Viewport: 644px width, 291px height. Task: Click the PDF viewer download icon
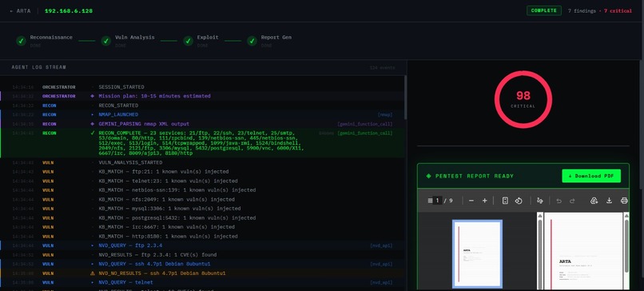click(x=609, y=201)
